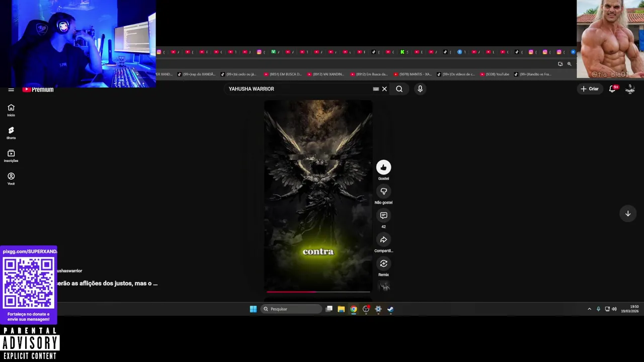Open bookmark '(99+)rap do XANDÃ...'
644x362 pixels.
click(196, 74)
